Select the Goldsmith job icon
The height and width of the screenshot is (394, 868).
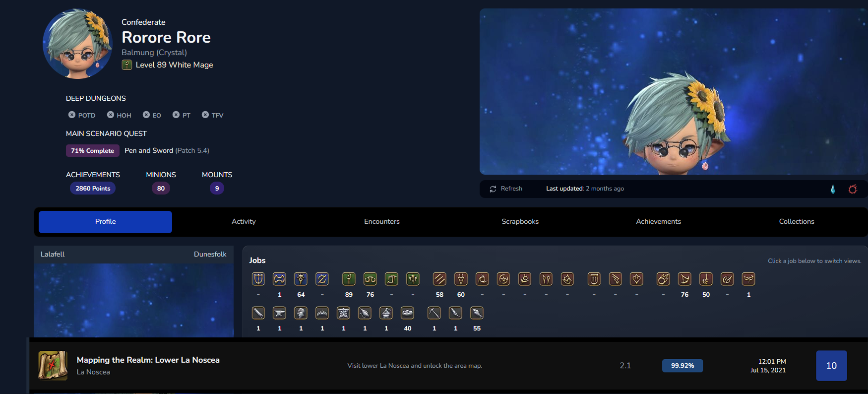coord(322,313)
